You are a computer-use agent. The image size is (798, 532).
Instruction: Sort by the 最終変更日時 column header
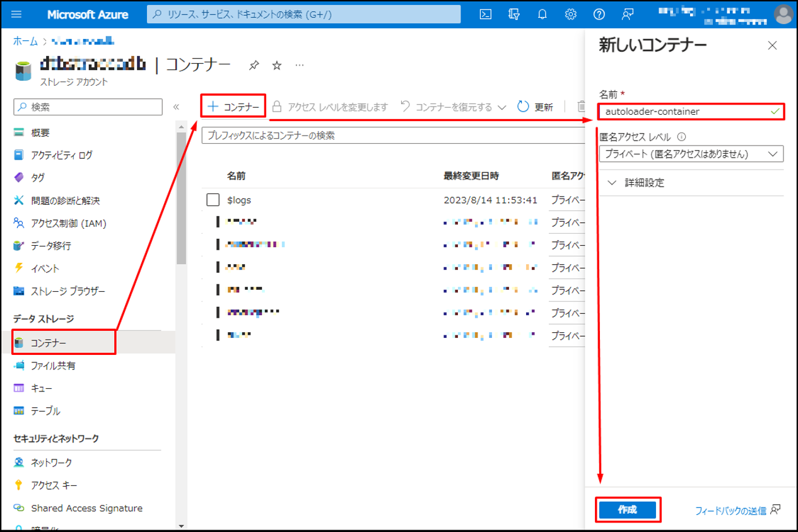(471, 176)
